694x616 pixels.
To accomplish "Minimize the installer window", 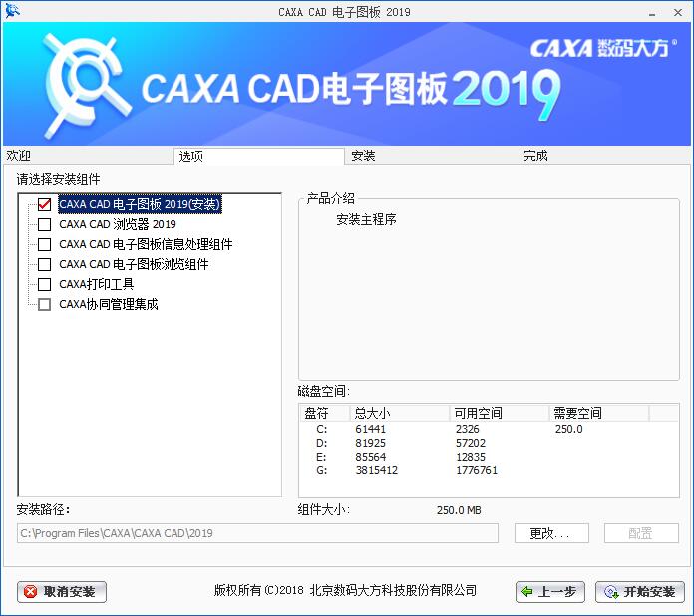I will 652,13.
